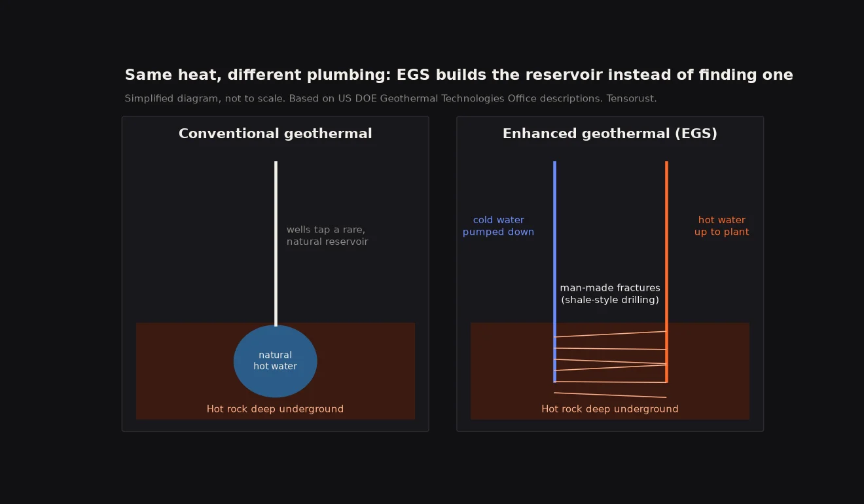
Task: Select the "cold water pumped down" label
Action: coord(499,226)
